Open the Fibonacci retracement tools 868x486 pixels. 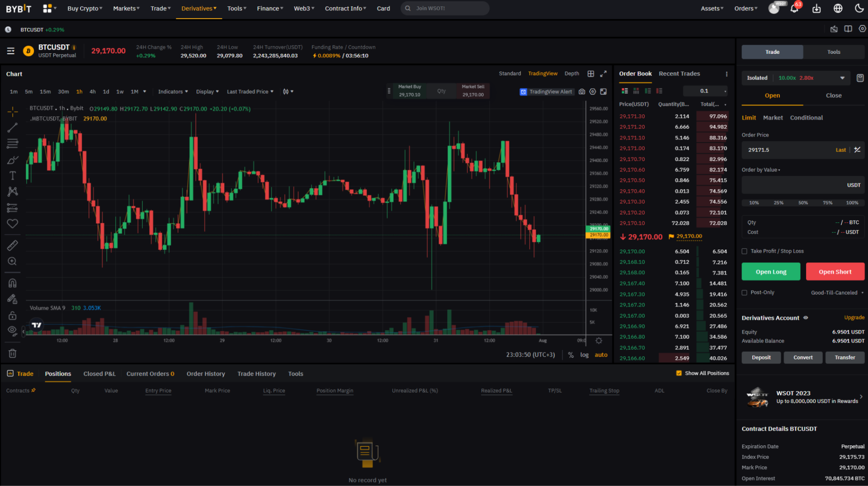click(x=13, y=144)
